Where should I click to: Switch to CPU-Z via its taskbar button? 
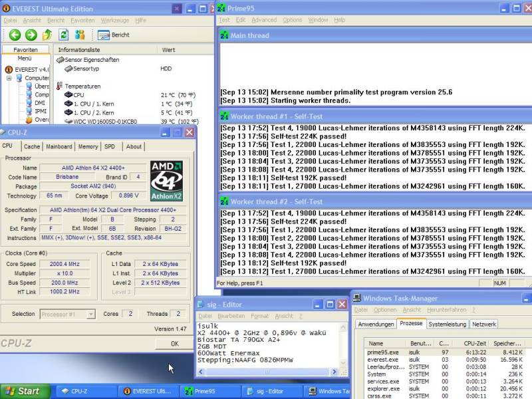coord(85,391)
